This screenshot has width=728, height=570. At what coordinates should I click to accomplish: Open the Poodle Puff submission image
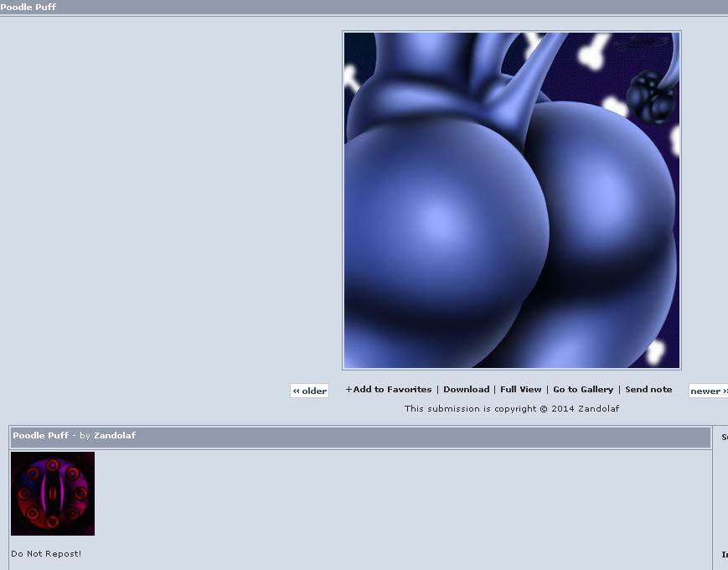pyautogui.click(x=512, y=200)
